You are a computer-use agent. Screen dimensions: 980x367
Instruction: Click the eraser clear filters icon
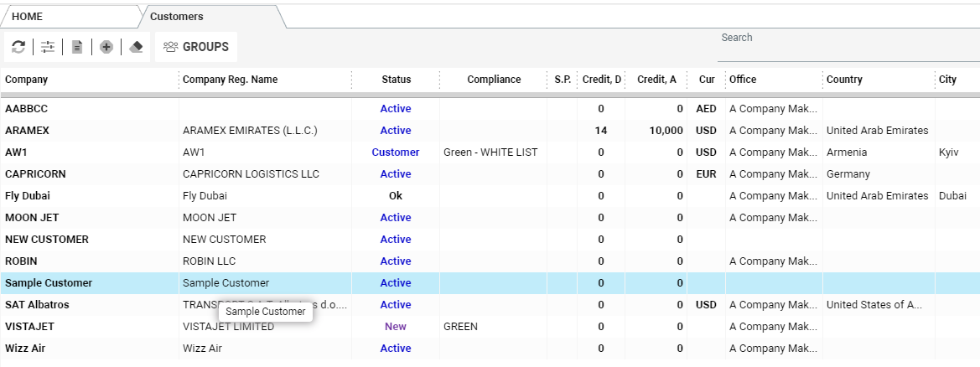point(136,47)
